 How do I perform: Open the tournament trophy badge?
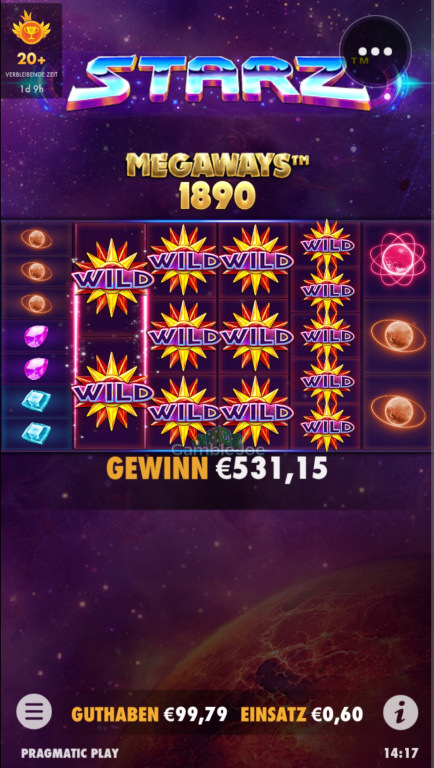[x=31, y=50]
